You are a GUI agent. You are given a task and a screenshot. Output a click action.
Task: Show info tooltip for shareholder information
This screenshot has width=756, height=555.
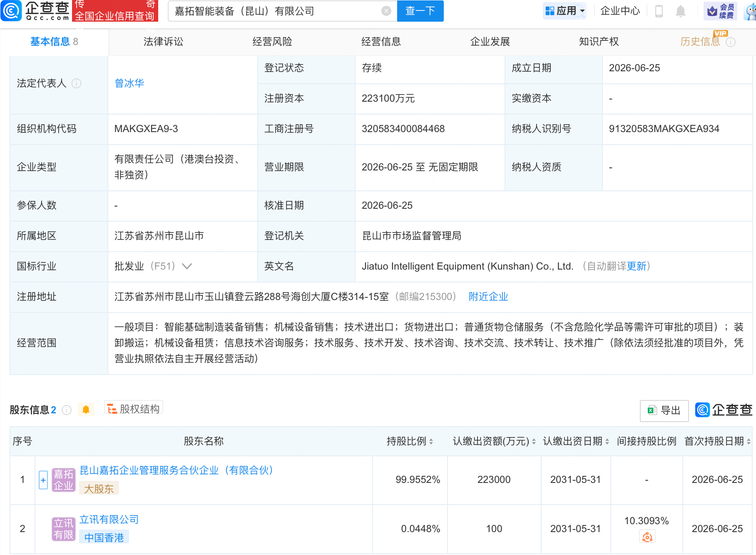(x=67, y=410)
